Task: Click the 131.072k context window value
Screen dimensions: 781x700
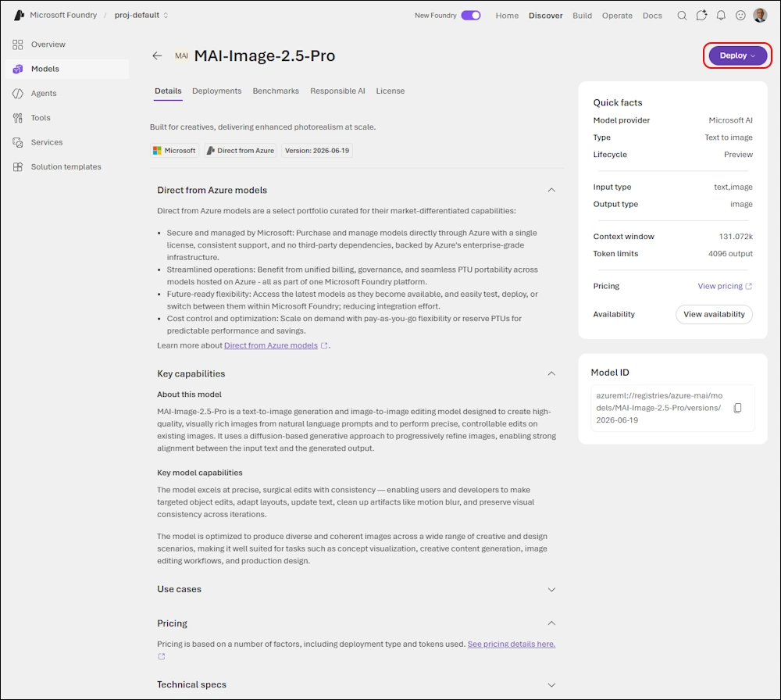Action: pyautogui.click(x=736, y=237)
